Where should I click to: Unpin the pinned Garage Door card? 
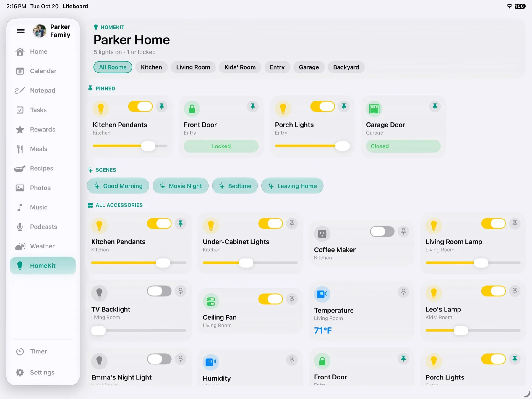point(435,106)
